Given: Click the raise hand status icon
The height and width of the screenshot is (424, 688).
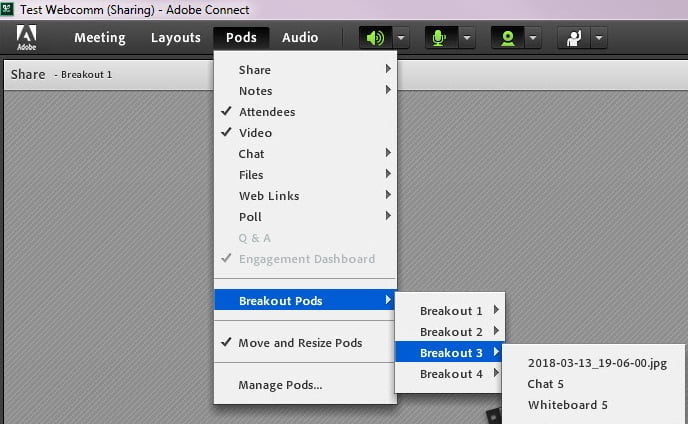Looking at the screenshot, I should point(573,38).
